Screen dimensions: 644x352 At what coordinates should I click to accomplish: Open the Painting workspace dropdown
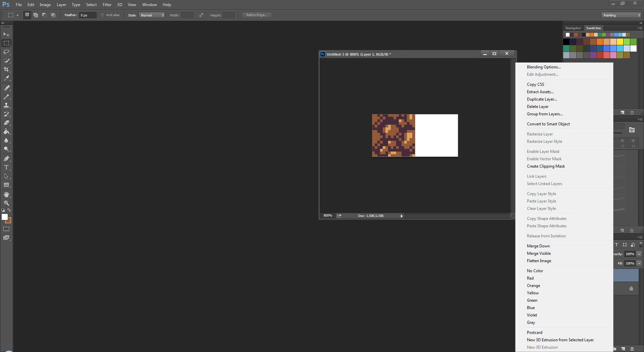click(621, 15)
